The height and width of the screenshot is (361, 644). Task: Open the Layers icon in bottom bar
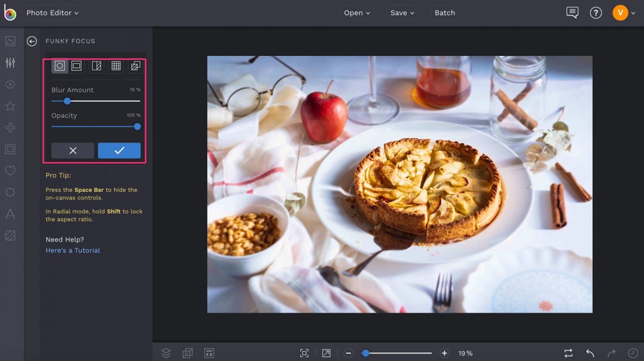(166, 353)
